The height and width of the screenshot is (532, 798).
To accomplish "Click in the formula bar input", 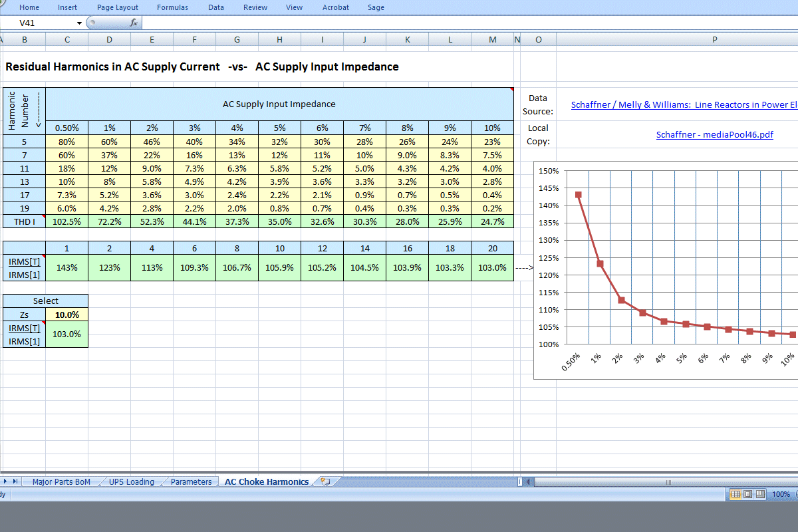I will (465, 23).
